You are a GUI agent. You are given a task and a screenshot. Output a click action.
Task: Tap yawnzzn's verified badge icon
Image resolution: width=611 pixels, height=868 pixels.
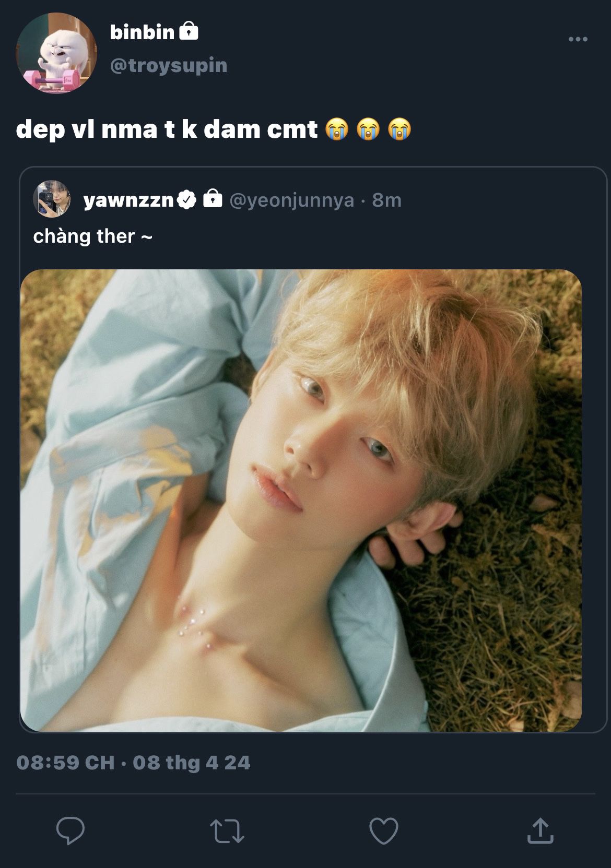pos(186,199)
